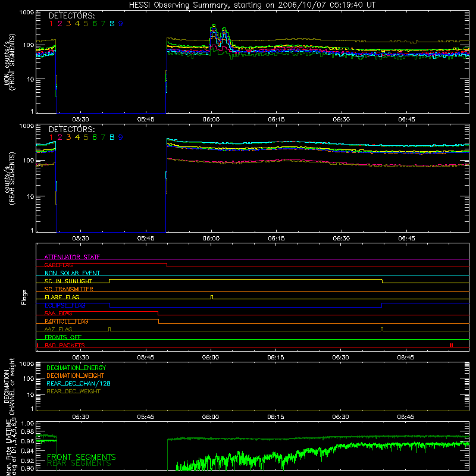This screenshot has width=476, height=476.
Task: Click blue detector 9 in rear segments legend
Action: [121, 137]
